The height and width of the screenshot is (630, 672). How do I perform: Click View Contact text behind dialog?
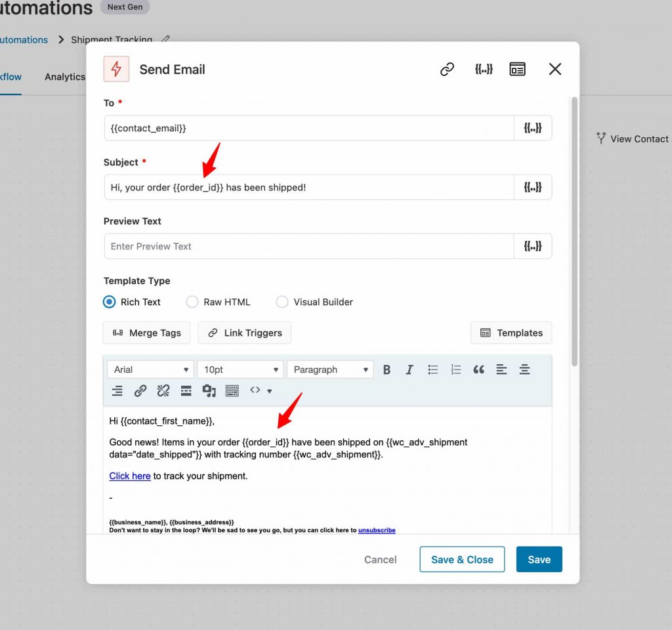(639, 139)
